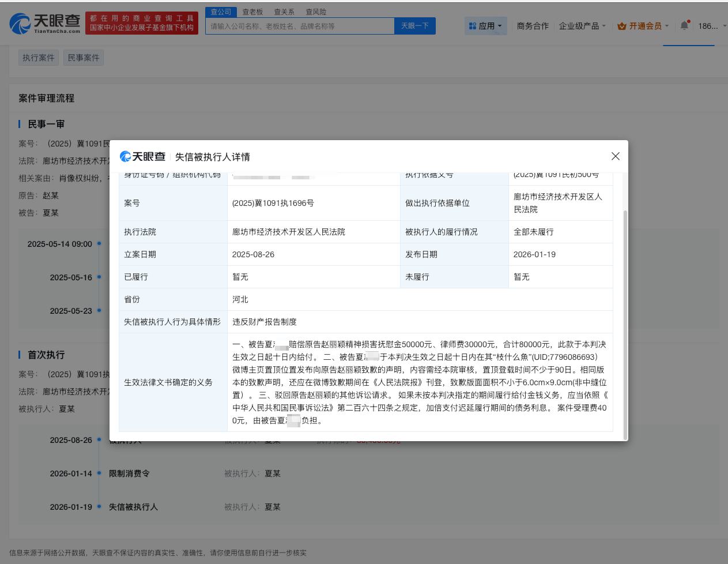Click inside the company search input field
The image size is (728, 564).
[x=300, y=25]
